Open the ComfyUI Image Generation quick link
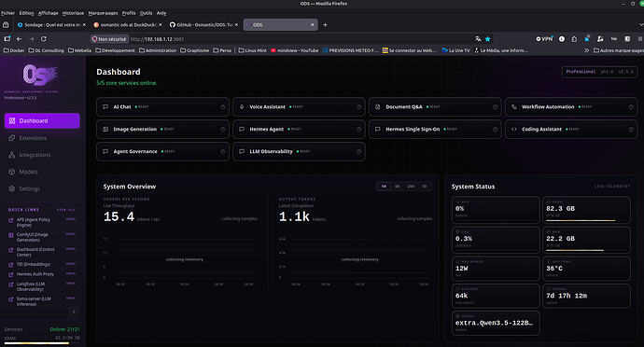 [x=42, y=237]
